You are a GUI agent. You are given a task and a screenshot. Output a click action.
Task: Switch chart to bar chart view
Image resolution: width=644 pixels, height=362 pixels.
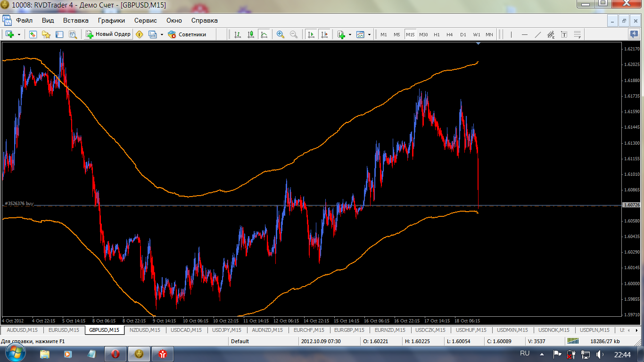(x=237, y=34)
